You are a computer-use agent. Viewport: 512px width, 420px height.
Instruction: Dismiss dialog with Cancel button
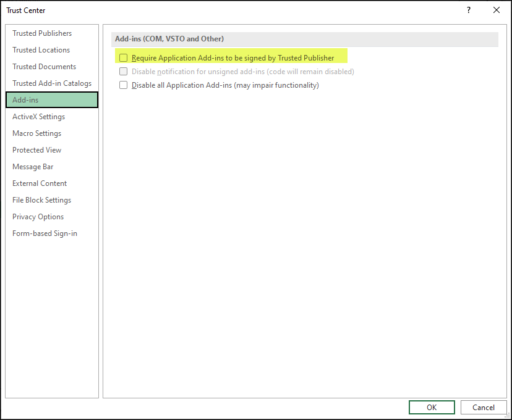[484, 407]
